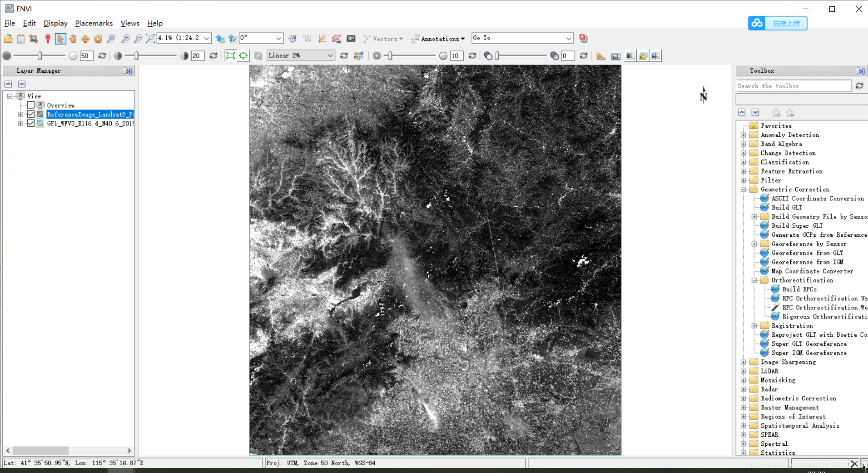This screenshot has width=868, height=473.
Task: Open the Help menu
Action: (x=155, y=23)
